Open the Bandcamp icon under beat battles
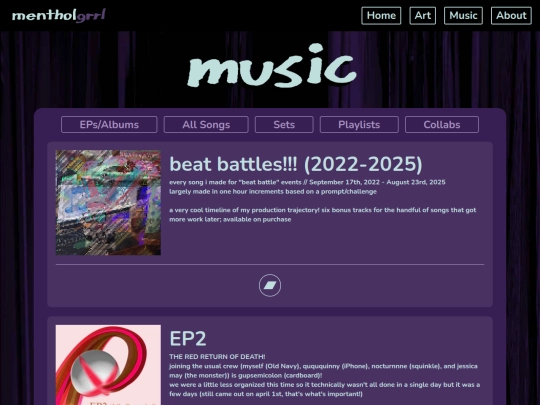Viewport: 540px width, 405px height. pos(270,285)
